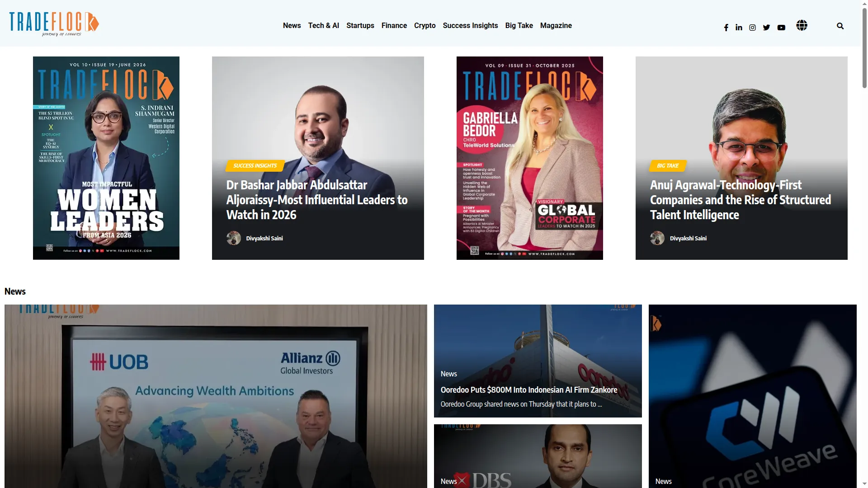Open the UOB Allianz news image
The width and height of the screenshot is (868, 488).
[216, 396]
